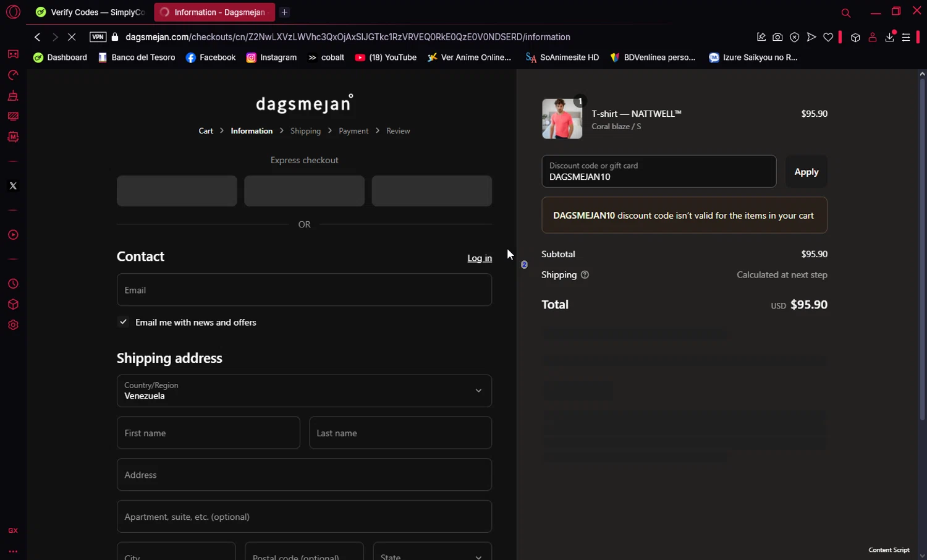Screen dimensions: 927x560
Task: Click the Apply discount button
Action: coord(806,172)
